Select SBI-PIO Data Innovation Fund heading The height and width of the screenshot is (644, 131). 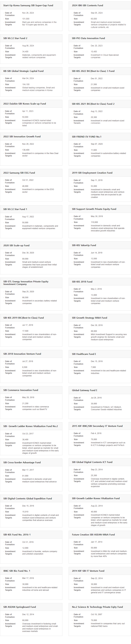pos(88,38)
